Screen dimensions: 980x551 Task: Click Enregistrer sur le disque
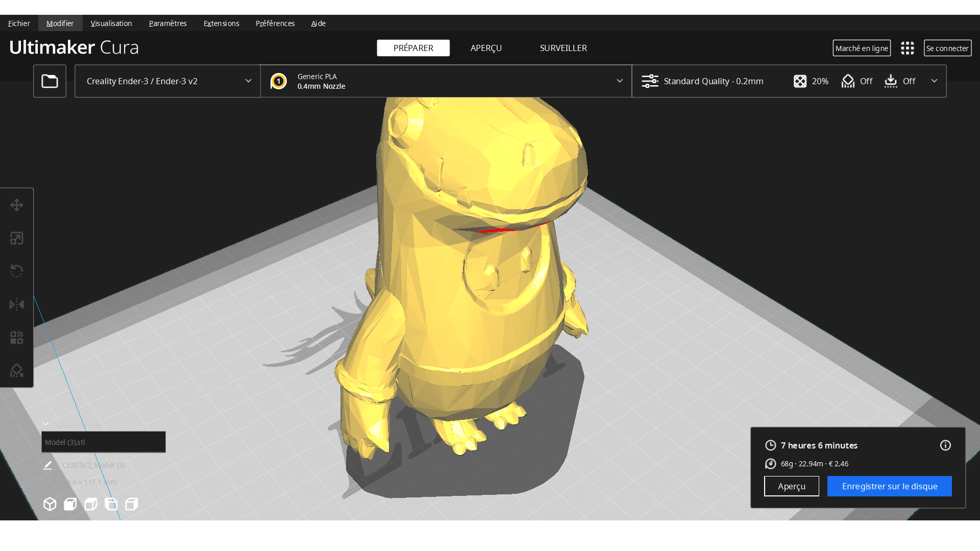[889, 486]
